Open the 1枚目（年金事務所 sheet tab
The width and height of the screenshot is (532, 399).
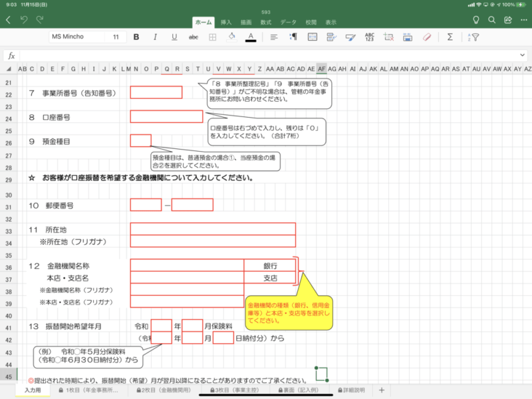click(x=88, y=390)
